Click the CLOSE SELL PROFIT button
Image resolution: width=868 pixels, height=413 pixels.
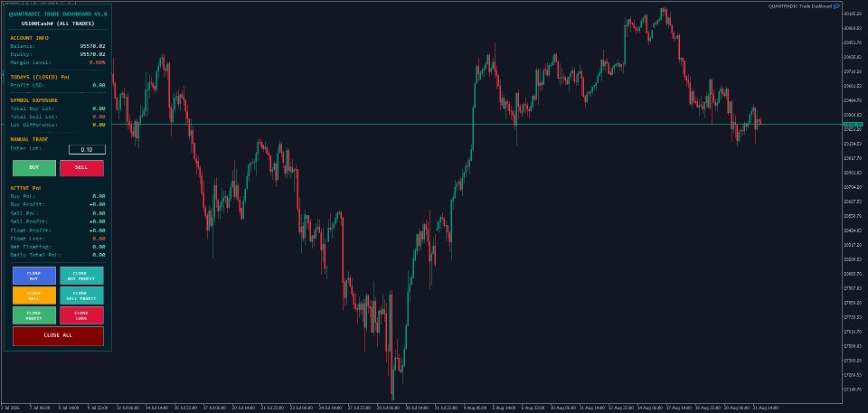[x=81, y=296]
